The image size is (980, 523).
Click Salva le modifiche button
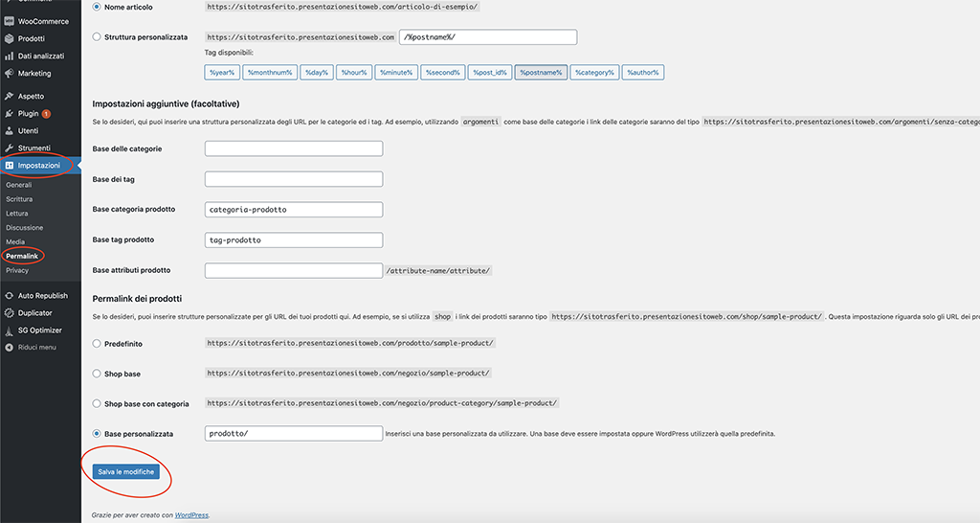(125, 471)
